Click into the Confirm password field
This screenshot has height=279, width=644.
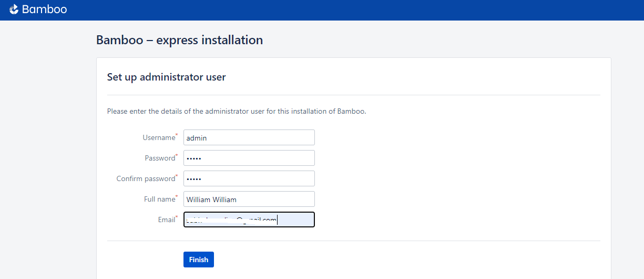click(x=249, y=178)
